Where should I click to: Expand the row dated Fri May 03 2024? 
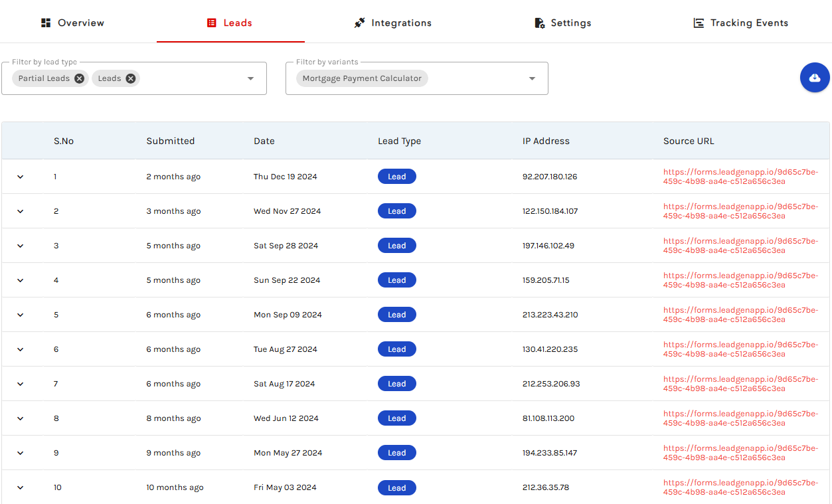[x=20, y=487]
